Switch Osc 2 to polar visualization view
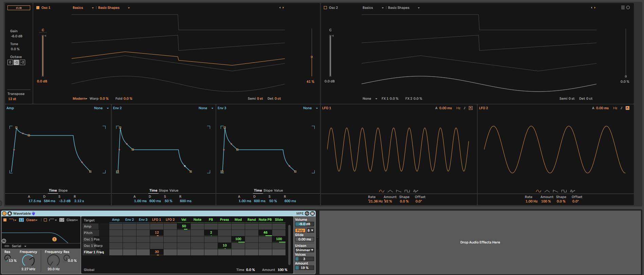This screenshot has height=275, width=644. coord(628,7)
